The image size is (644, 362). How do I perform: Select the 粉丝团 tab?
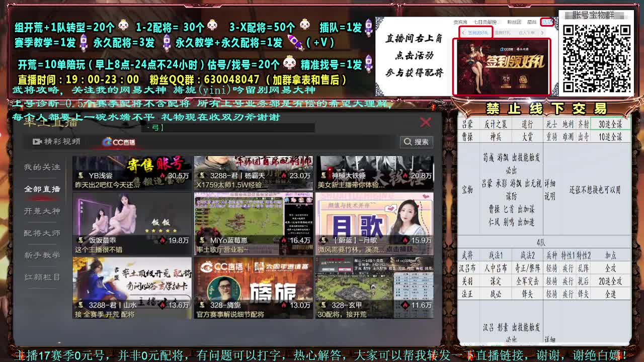click(514, 22)
